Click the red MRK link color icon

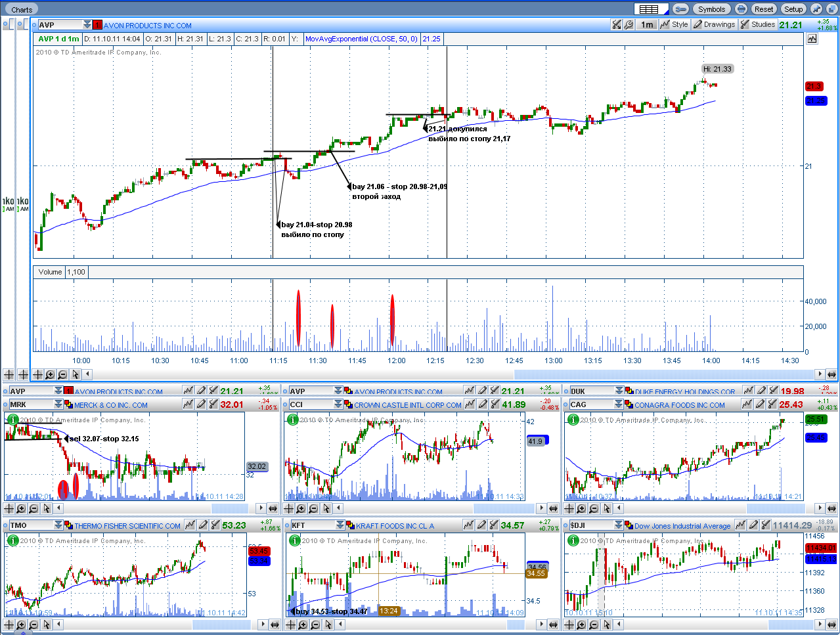click(x=68, y=405)
